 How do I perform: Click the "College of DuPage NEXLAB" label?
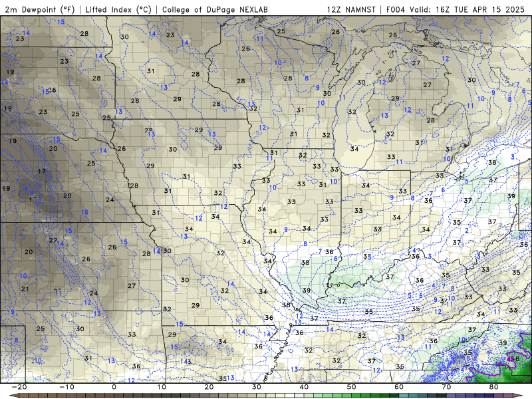(215, 9)
